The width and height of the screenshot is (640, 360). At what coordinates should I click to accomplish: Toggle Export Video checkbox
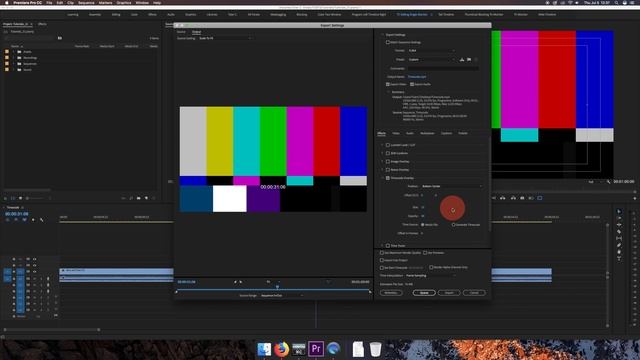(x=388, y=84)
